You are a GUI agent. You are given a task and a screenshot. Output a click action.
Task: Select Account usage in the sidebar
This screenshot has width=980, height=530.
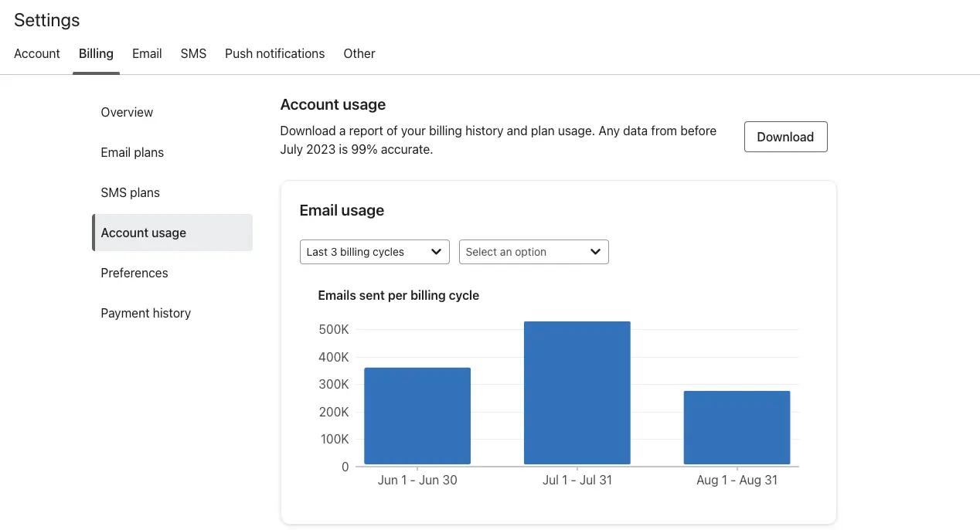143,233
